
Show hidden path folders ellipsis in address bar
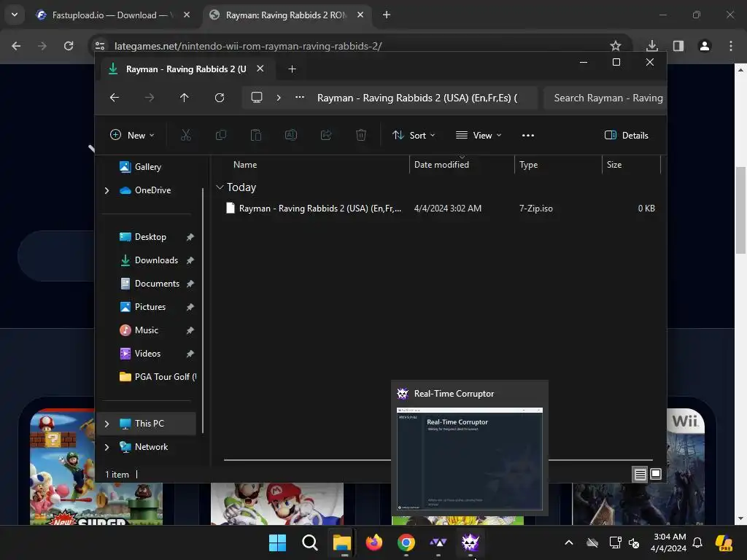click(x=300, y=97)
